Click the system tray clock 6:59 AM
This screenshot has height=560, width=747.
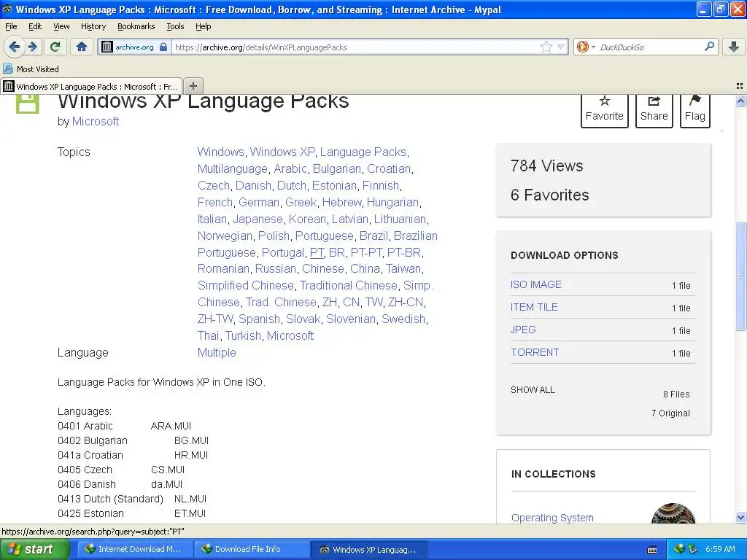(x=720, y=549)
